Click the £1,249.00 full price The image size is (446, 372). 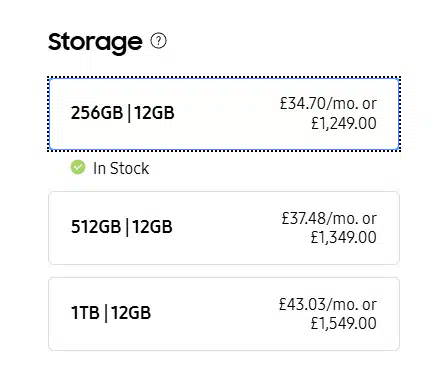point(344,123)
